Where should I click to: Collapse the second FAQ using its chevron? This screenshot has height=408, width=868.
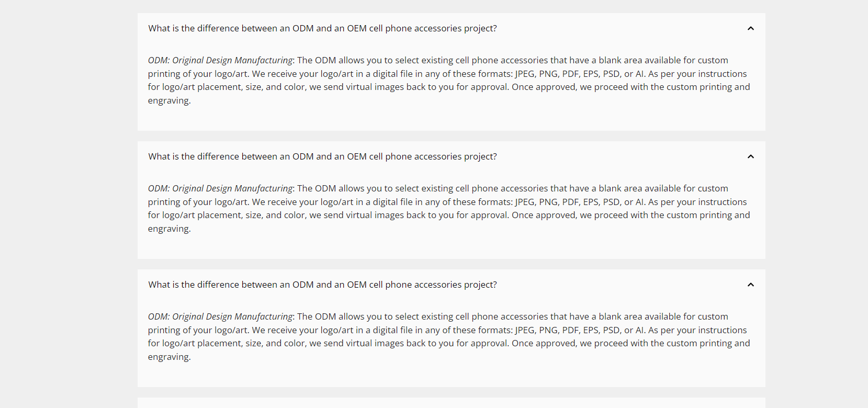[x=750, y=156]
